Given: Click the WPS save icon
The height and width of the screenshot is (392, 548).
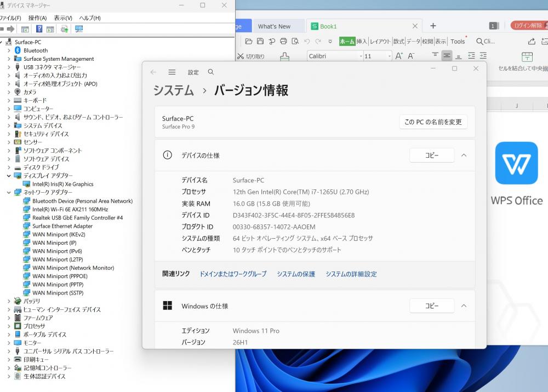Looking at the screenshot, I should 260,41.
